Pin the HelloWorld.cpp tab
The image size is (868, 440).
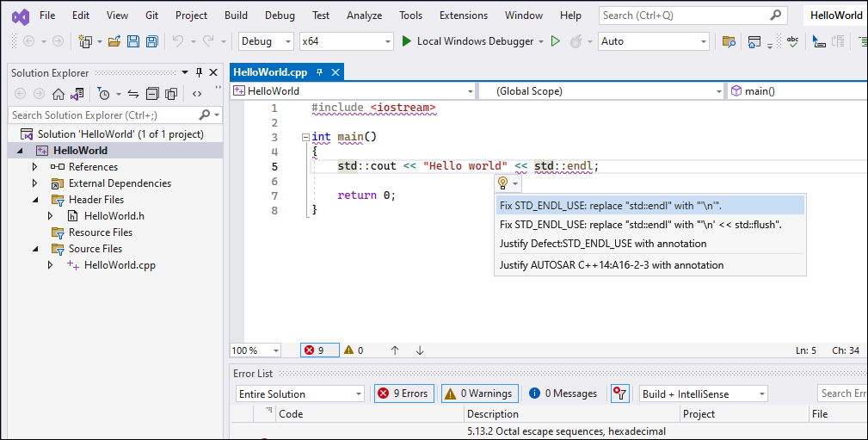(319, 72)
